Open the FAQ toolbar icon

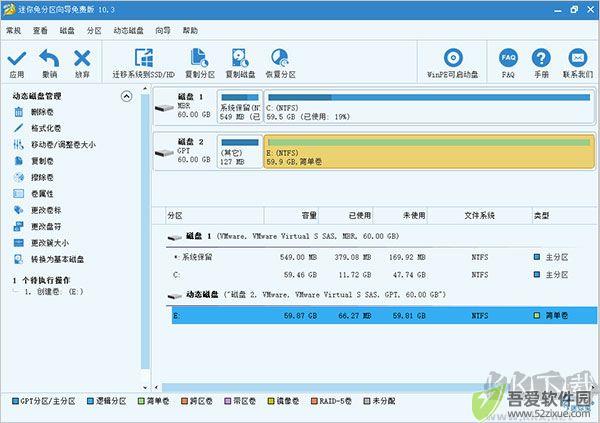(508, 58)
